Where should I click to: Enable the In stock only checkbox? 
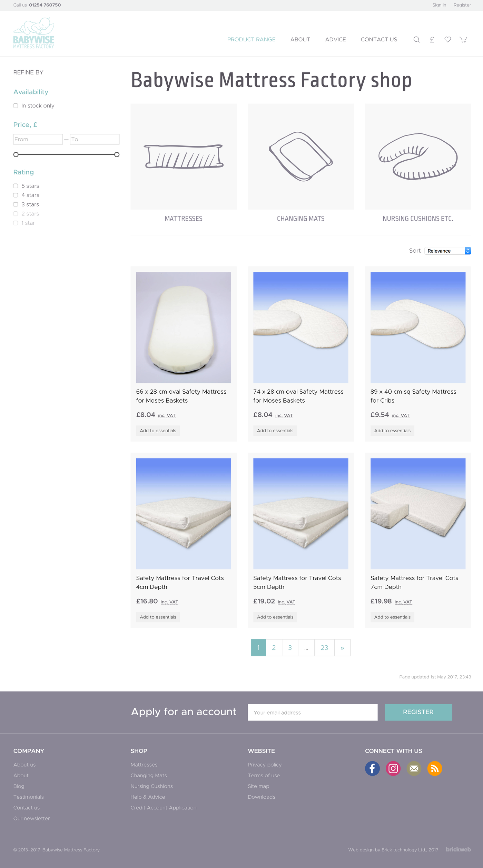[16, 106]
